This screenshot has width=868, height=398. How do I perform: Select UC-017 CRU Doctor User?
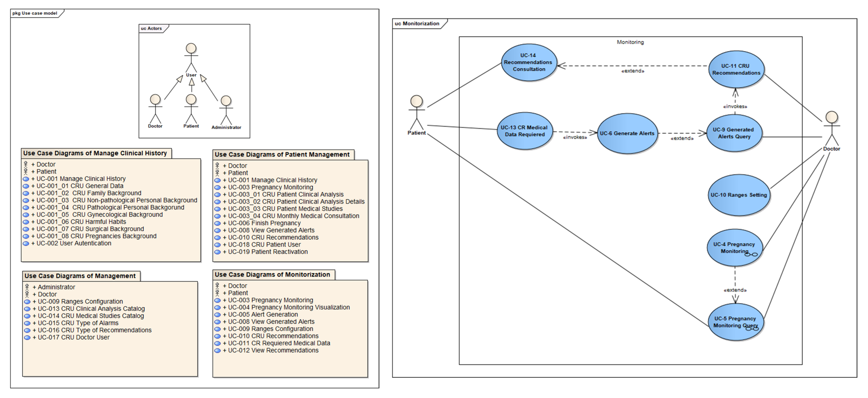click(67, 337)
